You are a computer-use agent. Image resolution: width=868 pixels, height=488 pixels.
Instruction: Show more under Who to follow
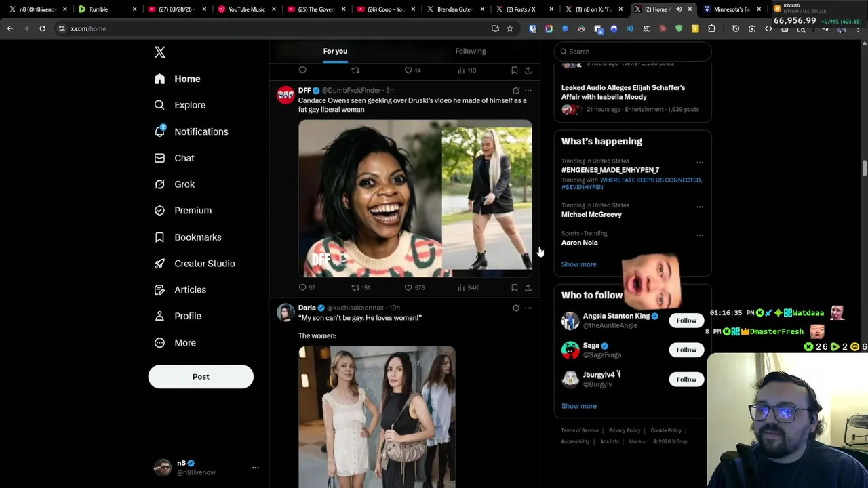click(578, 406)
